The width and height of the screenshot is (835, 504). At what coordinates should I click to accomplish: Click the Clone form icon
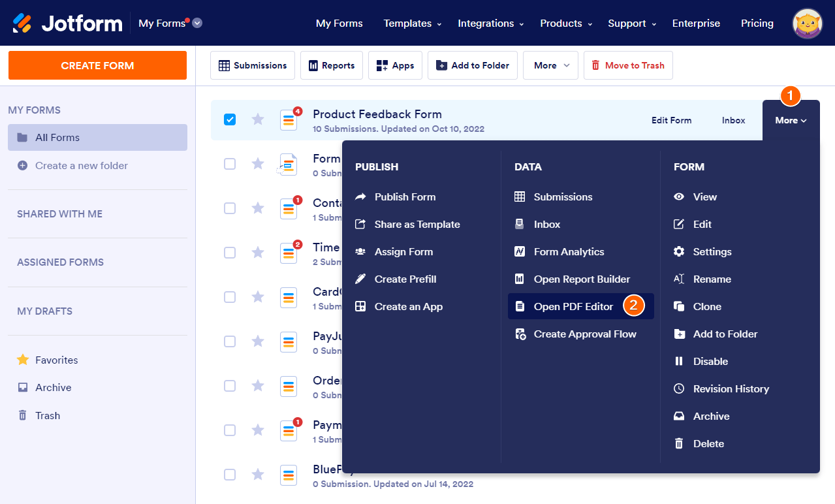679,307
